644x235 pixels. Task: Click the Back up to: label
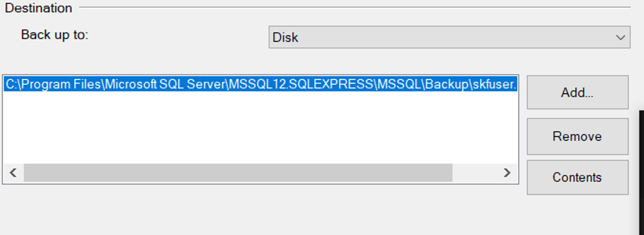coord(55,35)
